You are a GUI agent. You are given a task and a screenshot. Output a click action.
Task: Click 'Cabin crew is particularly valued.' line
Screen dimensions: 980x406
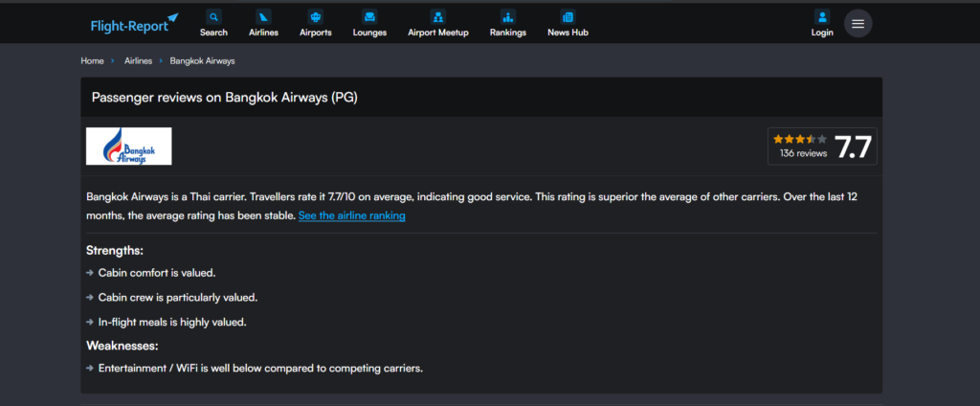coord(177,298)
